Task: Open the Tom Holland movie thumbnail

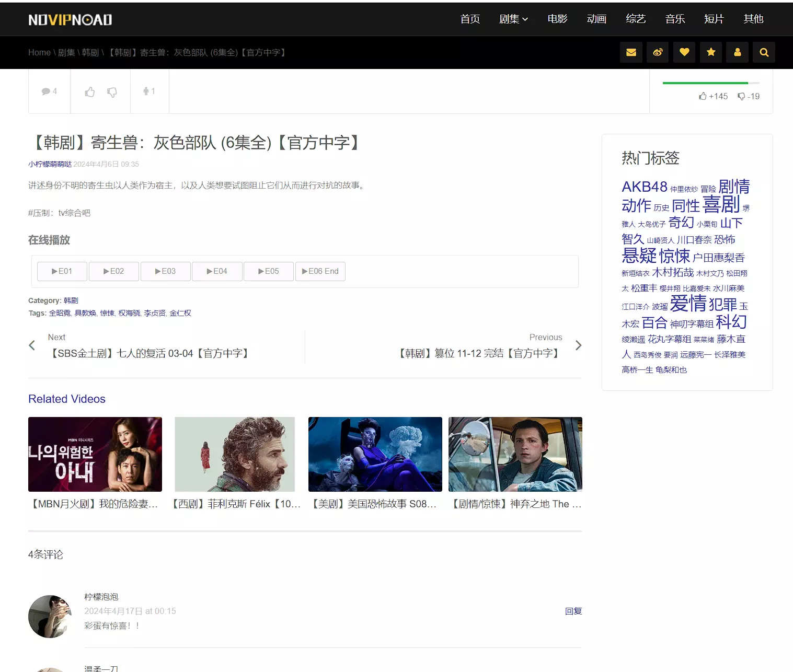Action: [x=515, y=454]
